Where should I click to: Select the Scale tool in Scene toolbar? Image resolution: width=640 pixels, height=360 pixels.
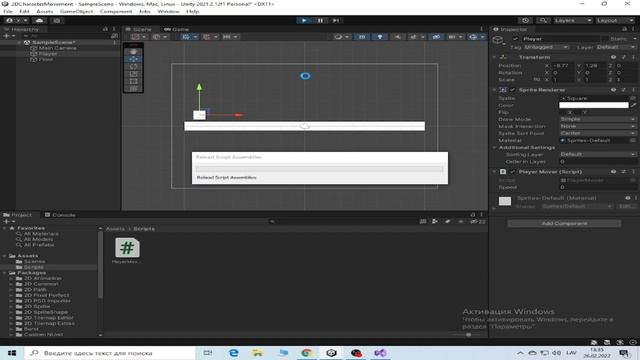(133, 74)
